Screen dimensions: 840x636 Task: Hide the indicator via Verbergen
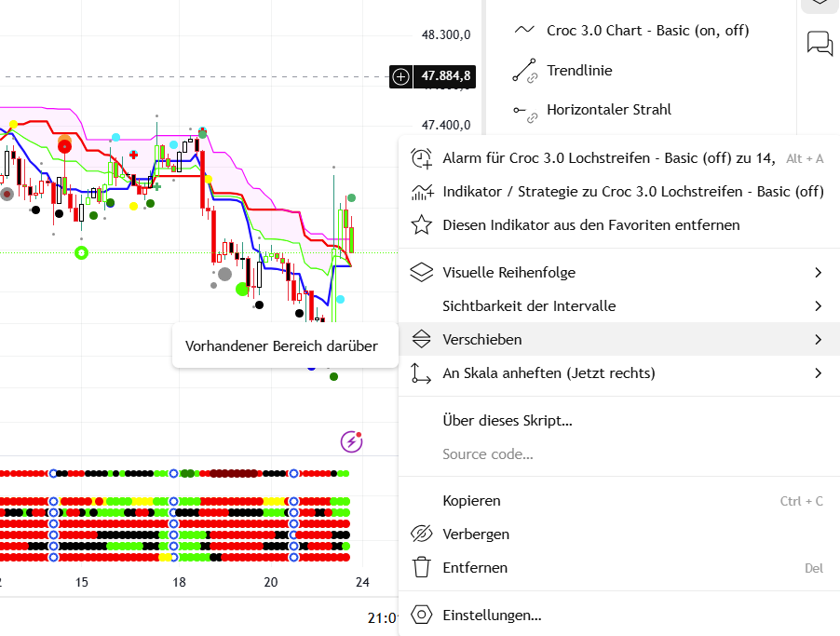coord(476,535)
